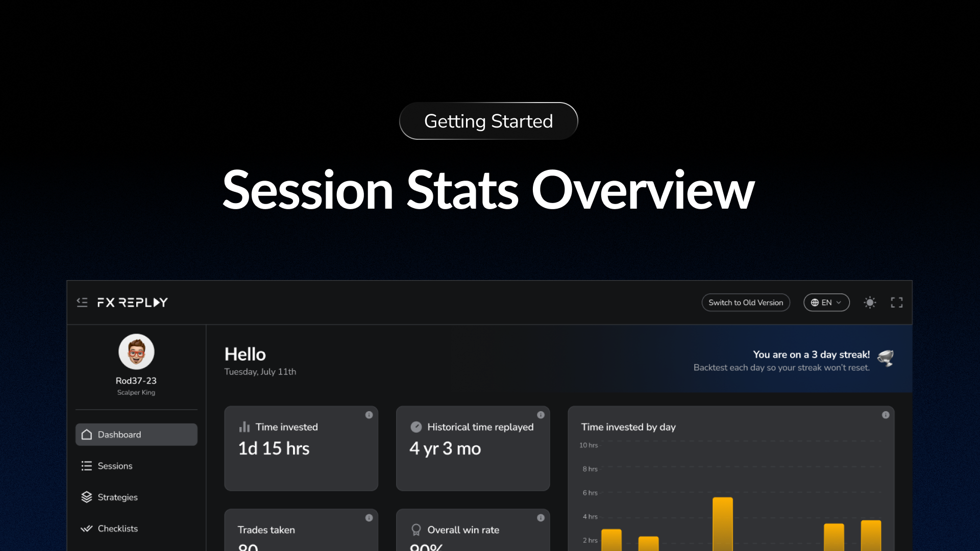Open the EN language dropdown
The width and height of the screenshot is (980, 551).
(826, 303)
